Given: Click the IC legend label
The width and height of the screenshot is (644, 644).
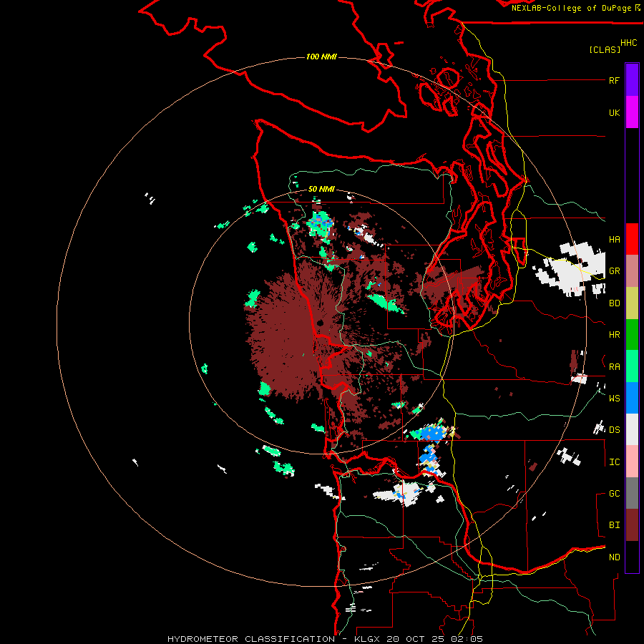Looking at the screenshot, I should point(614,462).
